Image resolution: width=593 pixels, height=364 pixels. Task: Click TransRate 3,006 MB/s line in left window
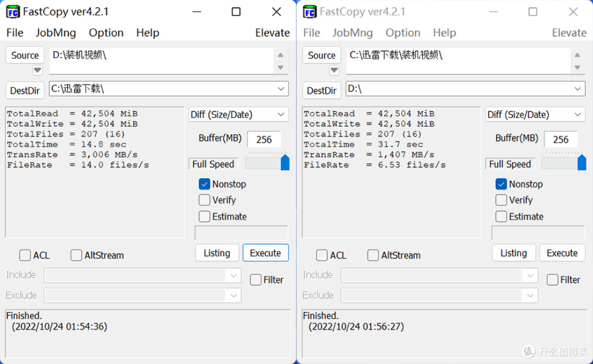click(72, 155)
